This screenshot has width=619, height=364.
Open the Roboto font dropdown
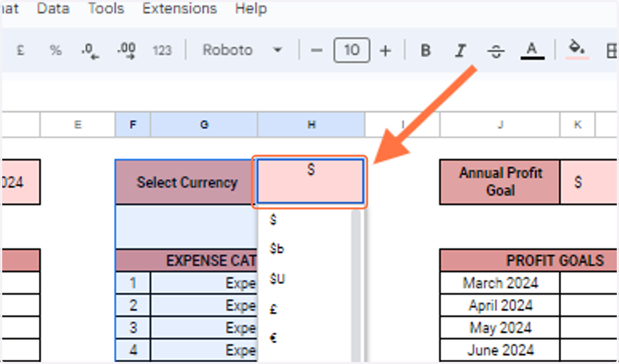[x=242, y=51]
